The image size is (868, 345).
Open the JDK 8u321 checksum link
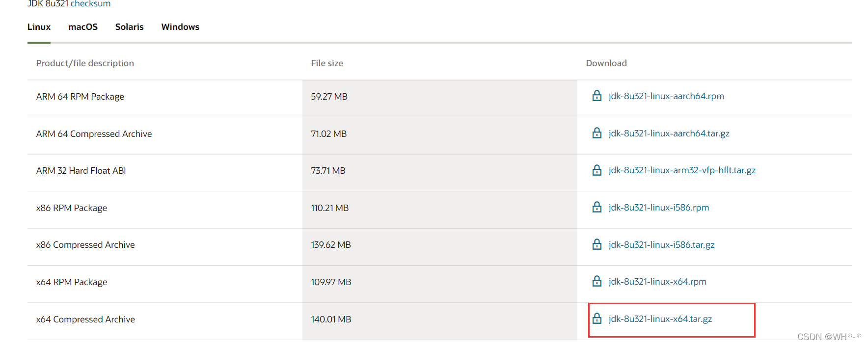[90, 4]
